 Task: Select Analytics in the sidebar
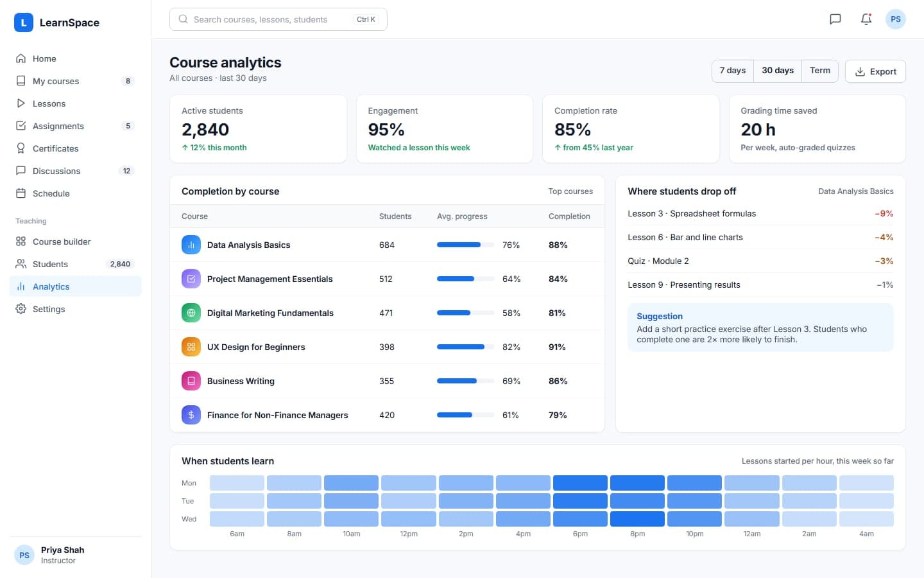tap(75, 286)
